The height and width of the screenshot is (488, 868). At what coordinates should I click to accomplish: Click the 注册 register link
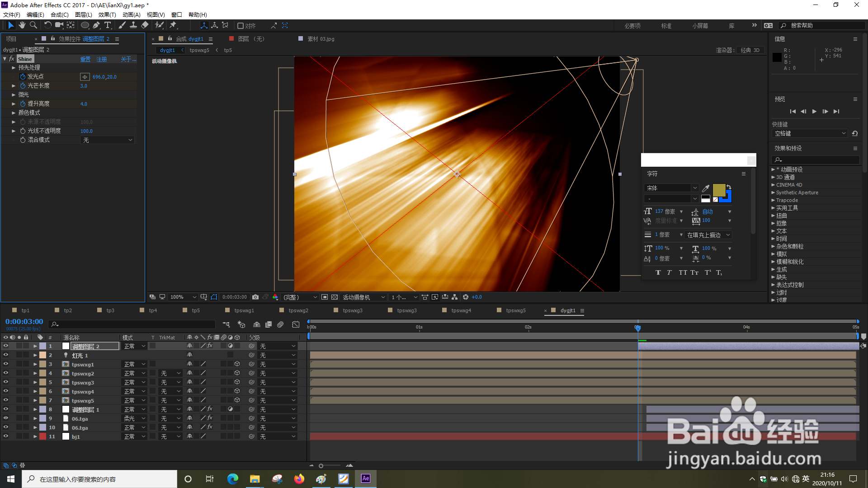[x=101, y=59]
